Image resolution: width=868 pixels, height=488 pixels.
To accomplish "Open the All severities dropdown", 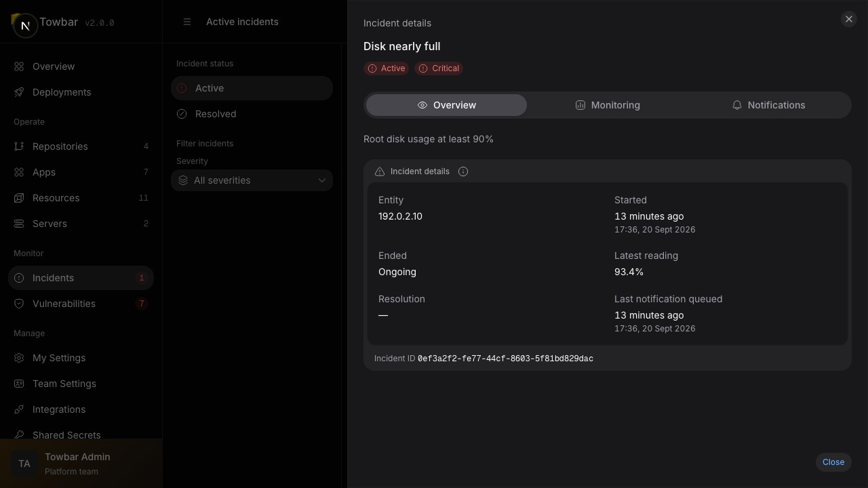I will pos(252,180).
